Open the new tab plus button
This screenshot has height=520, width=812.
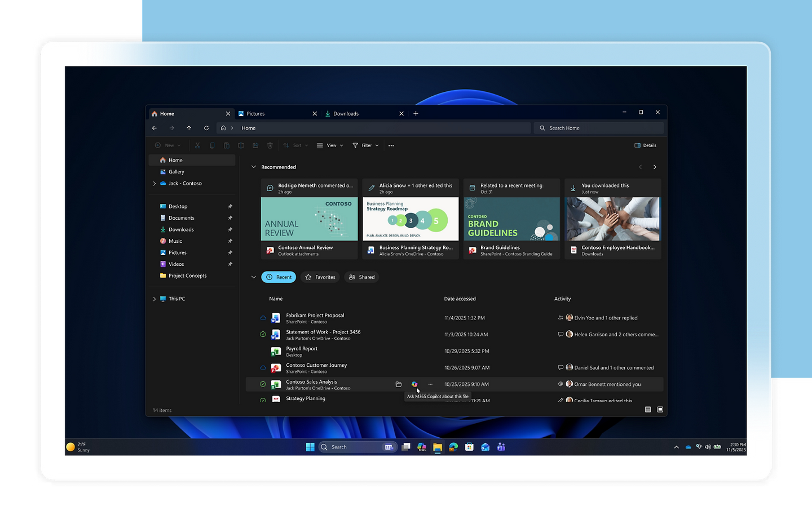pyautogui.click(x=416, y=113)
